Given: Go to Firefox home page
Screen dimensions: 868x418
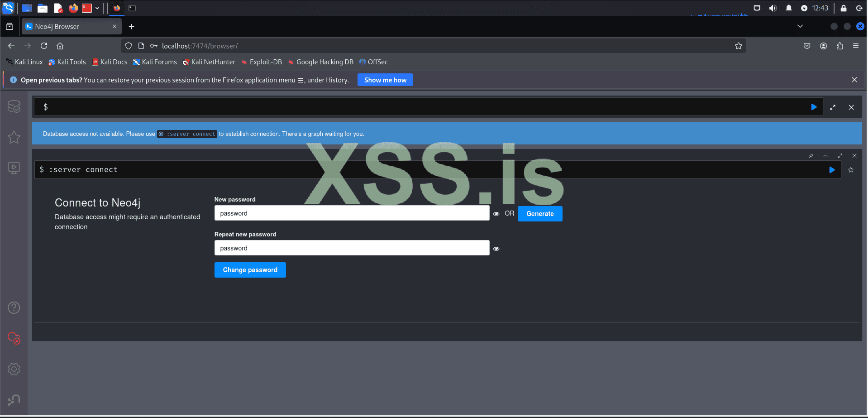Looking at the screenshot, I should click(x=60, y=46).
